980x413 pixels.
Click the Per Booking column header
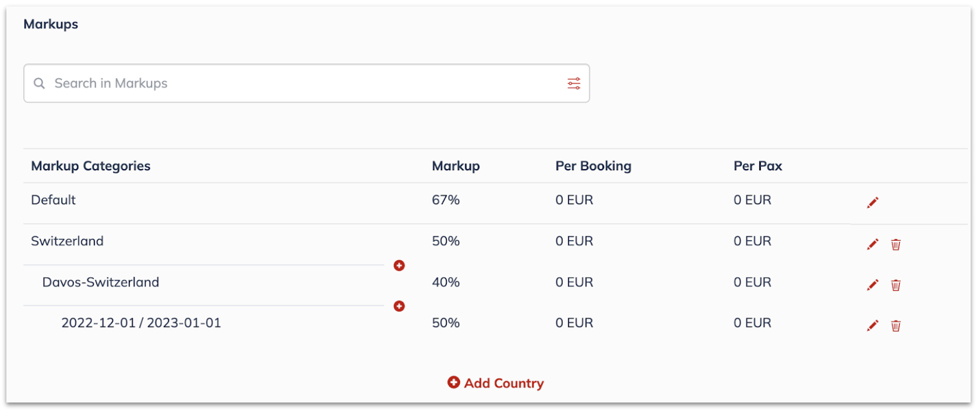click(593, 166)
